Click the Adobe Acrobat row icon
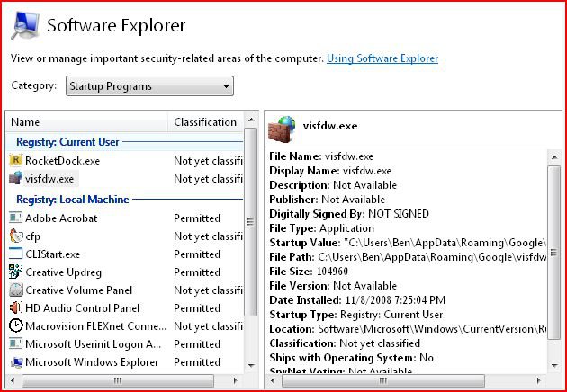567x392 pixels. [x=15, y=218]
